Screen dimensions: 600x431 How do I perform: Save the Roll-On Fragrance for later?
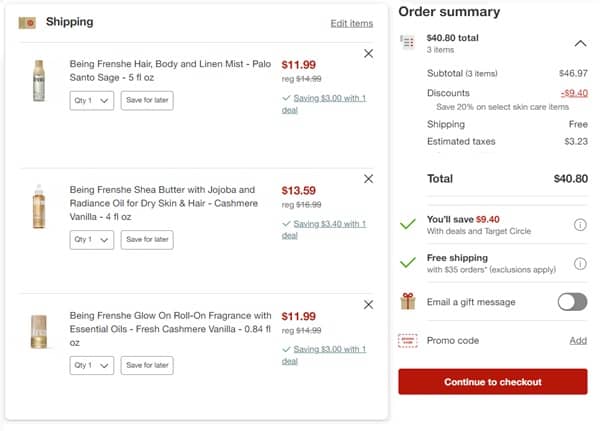[x=146, y=366]
